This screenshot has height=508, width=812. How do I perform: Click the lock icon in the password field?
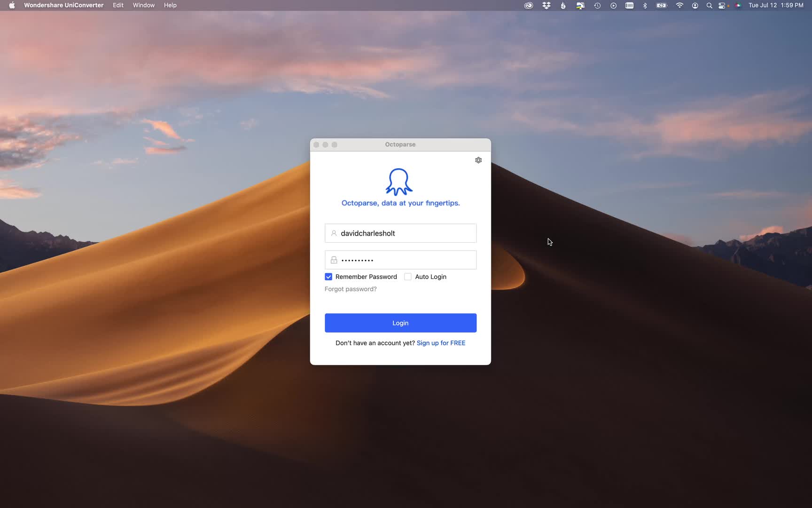[334, 260]
